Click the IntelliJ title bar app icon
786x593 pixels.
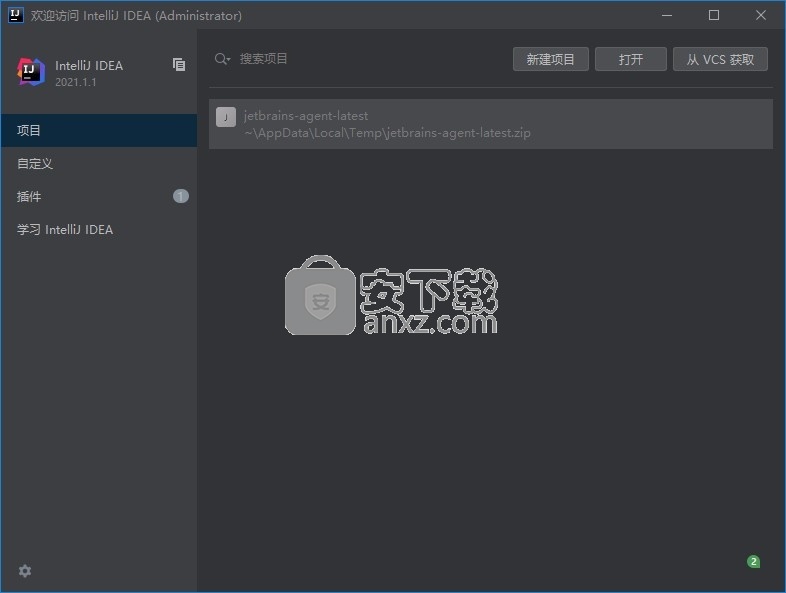tap(16, 15)
